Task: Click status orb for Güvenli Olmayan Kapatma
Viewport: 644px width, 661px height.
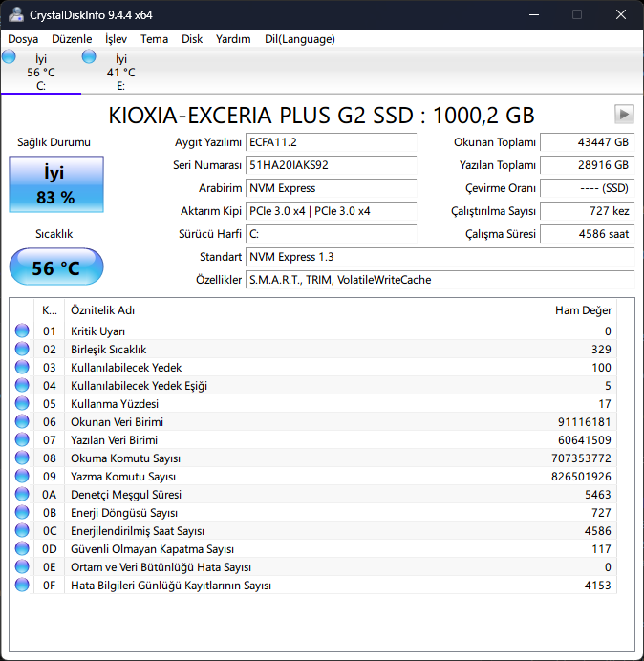Action: 22,548
